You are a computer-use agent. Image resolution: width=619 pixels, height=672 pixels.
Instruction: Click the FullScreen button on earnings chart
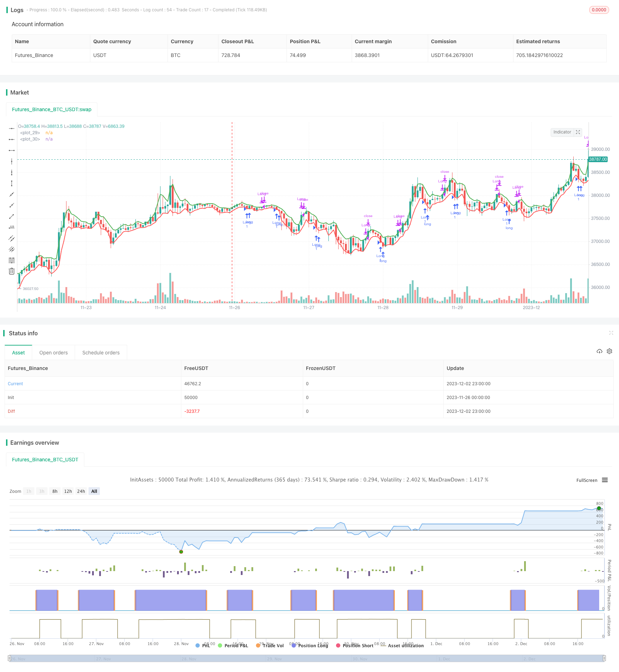[587, 480]
